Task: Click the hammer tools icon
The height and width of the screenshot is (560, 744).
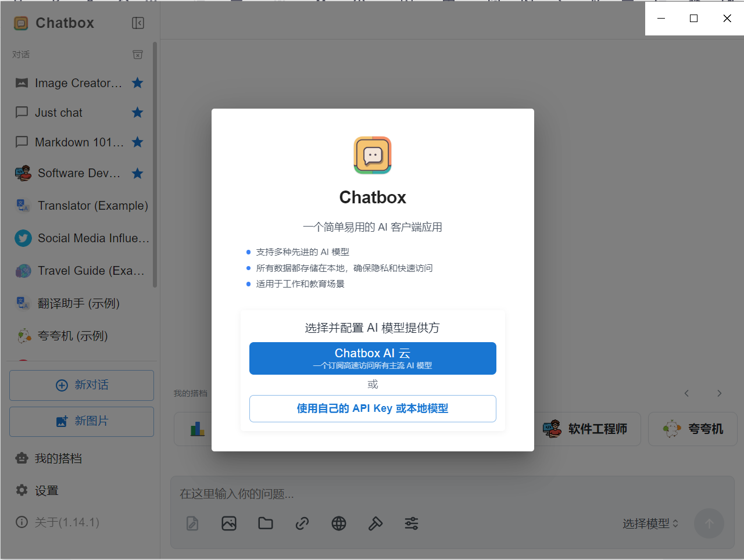Action: [x=375, y=523]
